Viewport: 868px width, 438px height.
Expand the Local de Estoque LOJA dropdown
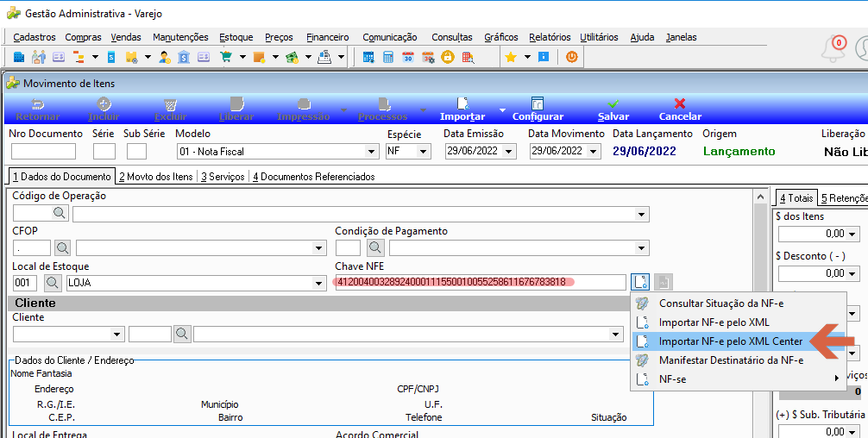click(318, 284)
